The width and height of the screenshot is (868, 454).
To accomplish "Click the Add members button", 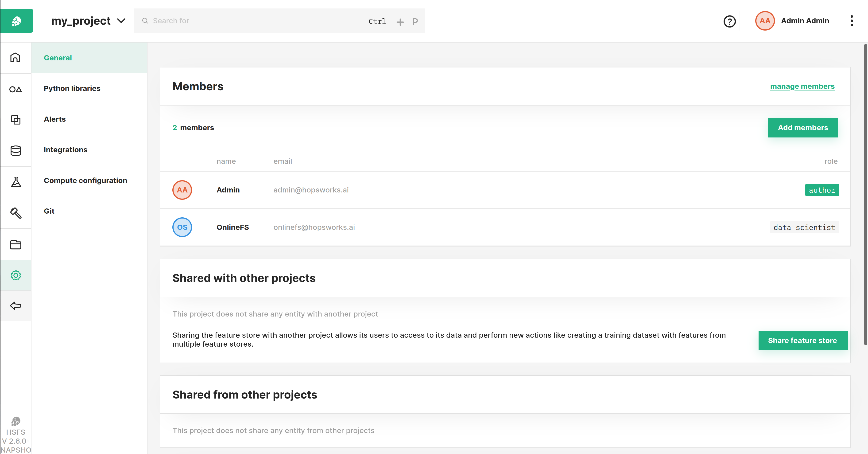I will coord(803,128).
